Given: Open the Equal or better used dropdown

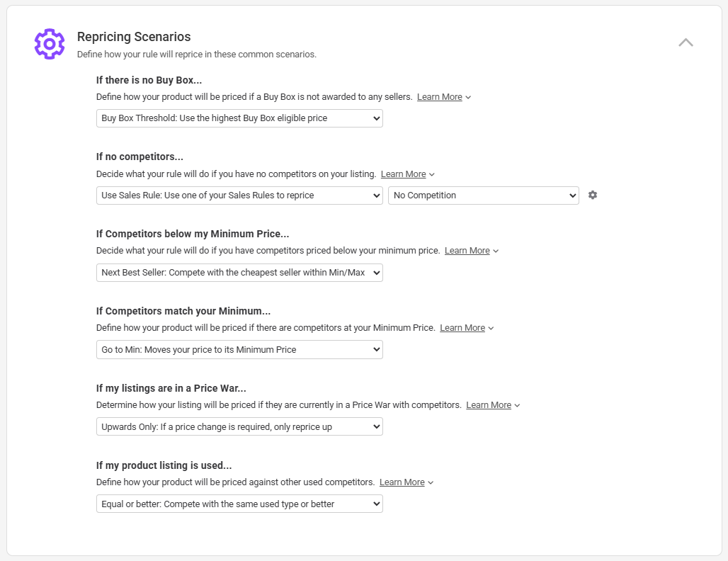Looking at the screenshot, I should (x=239, y=504).
